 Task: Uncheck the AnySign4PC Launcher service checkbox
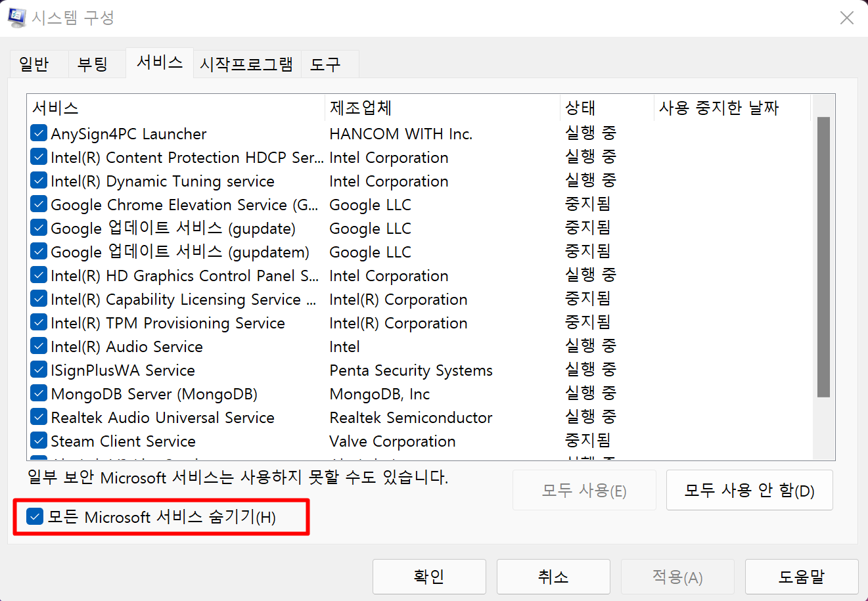click(x=39, y=133)
